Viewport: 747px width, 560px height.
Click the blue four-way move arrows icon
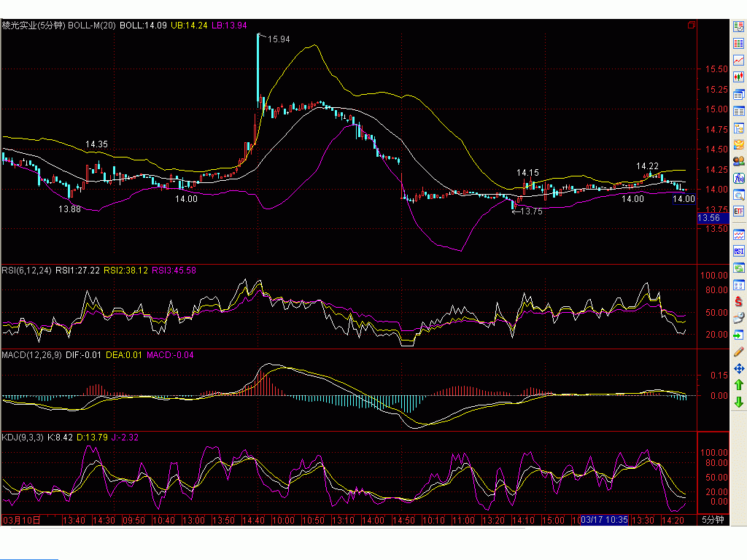pyautogui.click(x=738, y=368)
